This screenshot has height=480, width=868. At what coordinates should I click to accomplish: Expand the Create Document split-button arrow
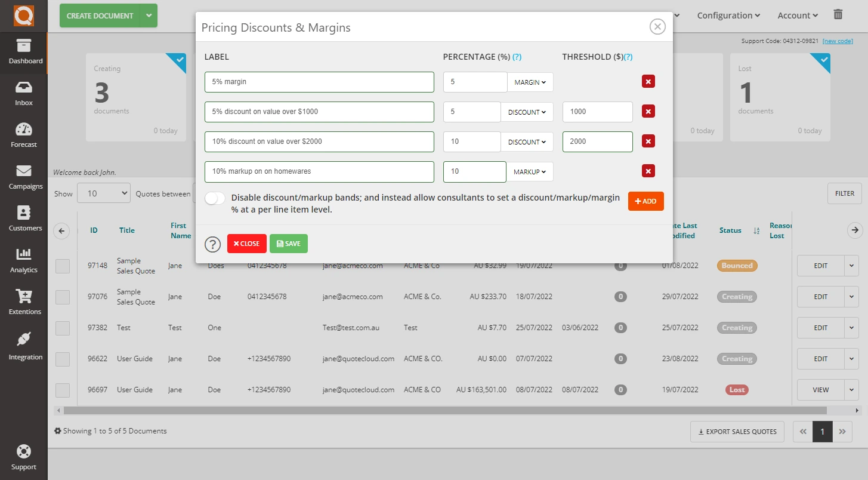[x=149, y=16]
